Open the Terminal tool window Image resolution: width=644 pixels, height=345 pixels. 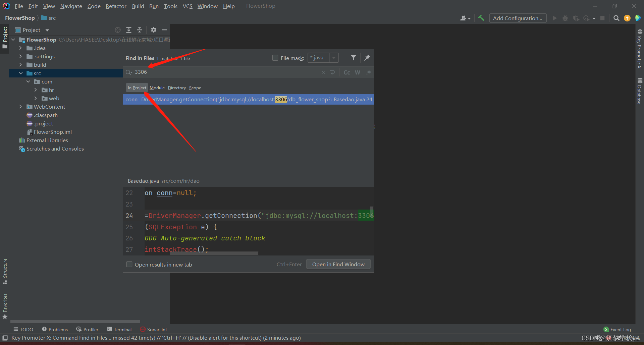click(119, 329)
